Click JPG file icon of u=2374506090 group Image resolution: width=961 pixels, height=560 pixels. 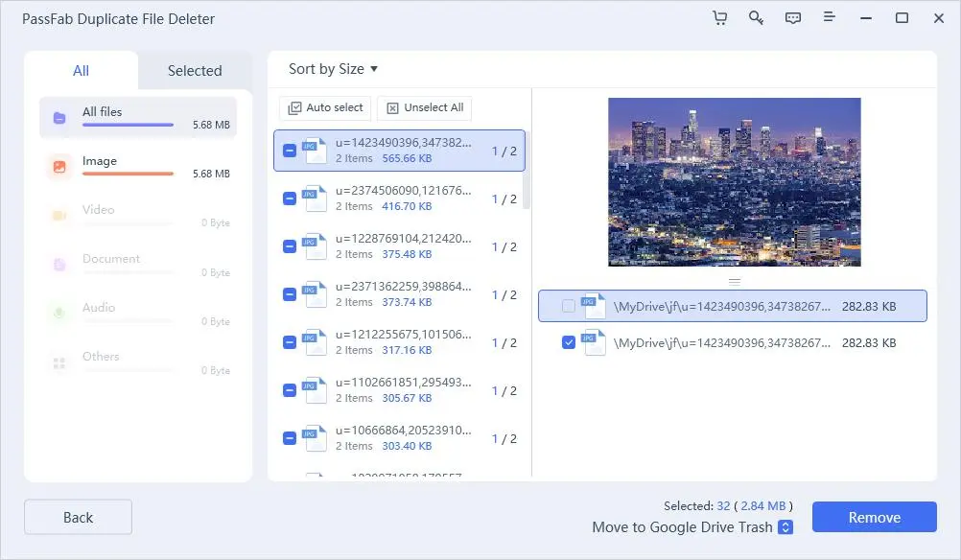point(315,198)
